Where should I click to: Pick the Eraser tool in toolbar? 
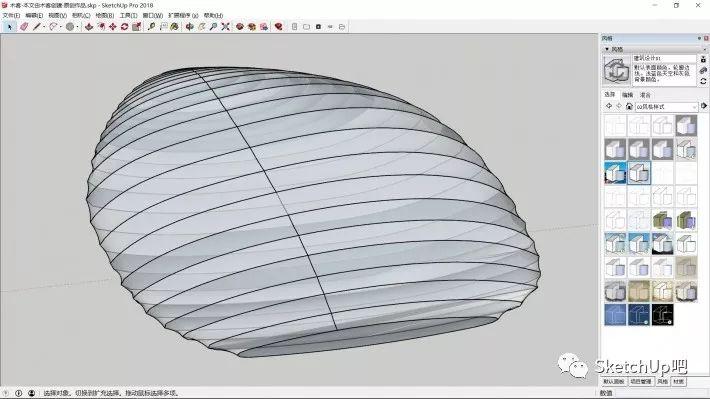[24, 27]
